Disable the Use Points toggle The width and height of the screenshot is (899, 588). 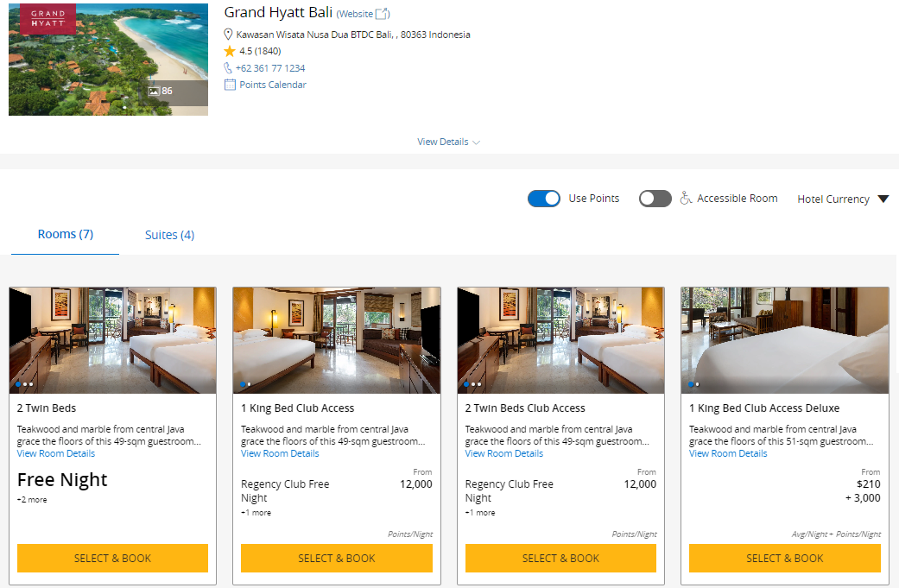544,199
